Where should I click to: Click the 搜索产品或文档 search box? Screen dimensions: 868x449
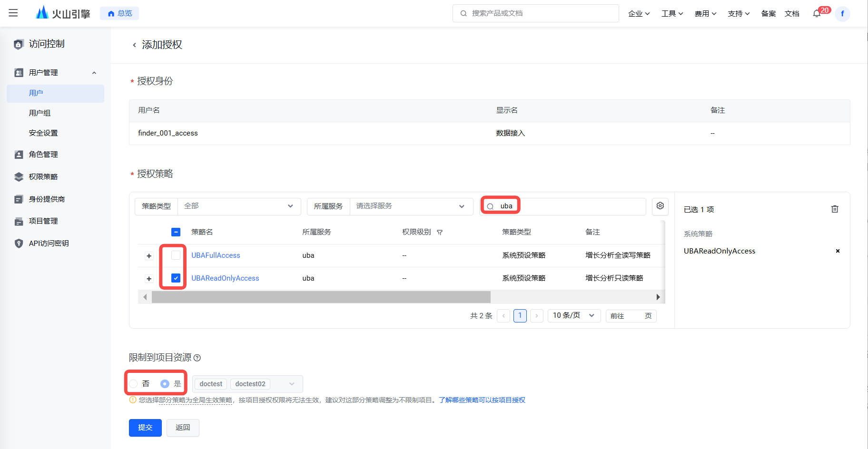pos(535,13)
